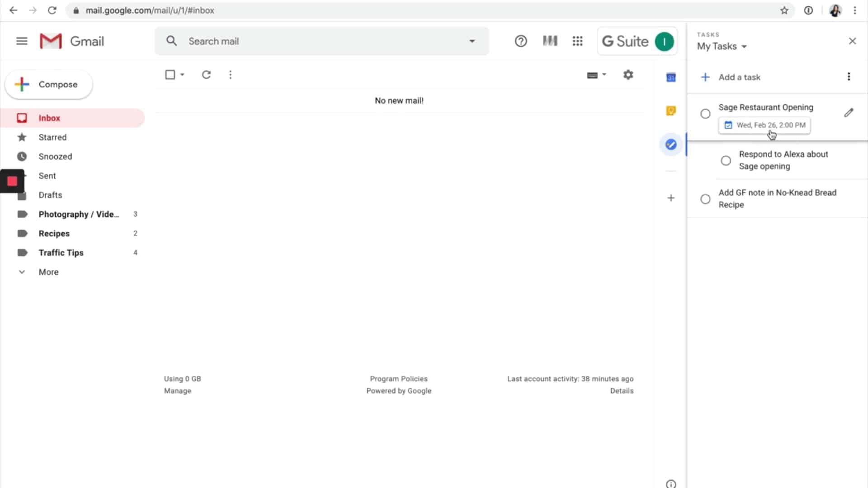
Task: Click the green account avatar
Action: 664,42
